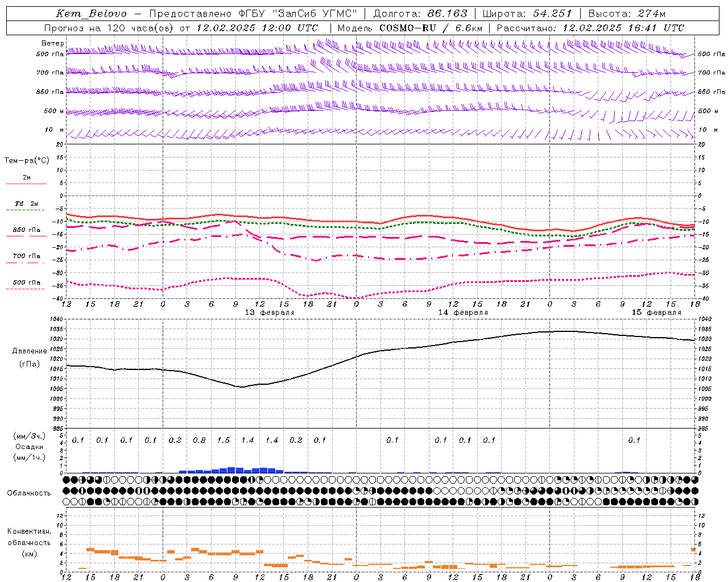Click the calculation time 12.02.2025 16:41 UTC
Image resolution: width=728 pixels, height=582 pixels.
pos(623,28)
